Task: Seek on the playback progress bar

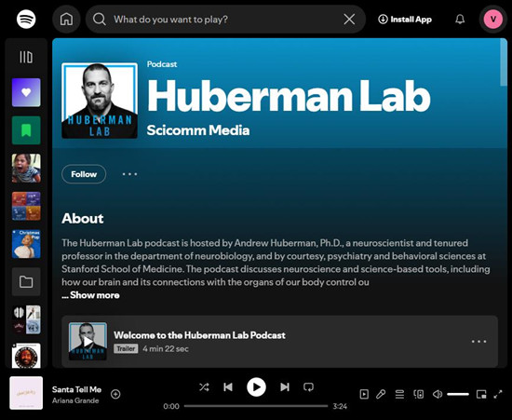Action: [256, 406]
